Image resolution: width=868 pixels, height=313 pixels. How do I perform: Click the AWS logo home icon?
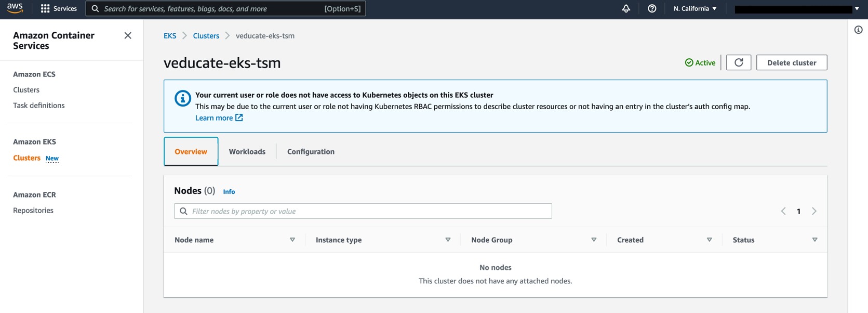pos(15,8)
